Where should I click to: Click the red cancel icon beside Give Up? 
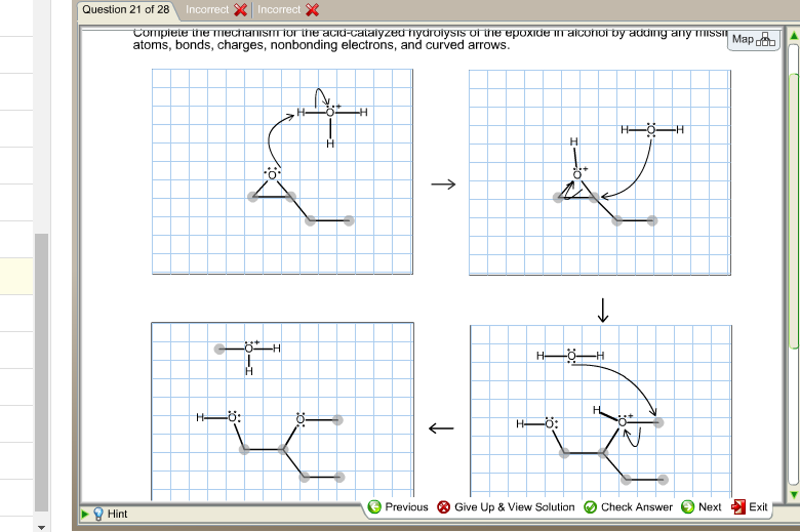pos(444,507)
